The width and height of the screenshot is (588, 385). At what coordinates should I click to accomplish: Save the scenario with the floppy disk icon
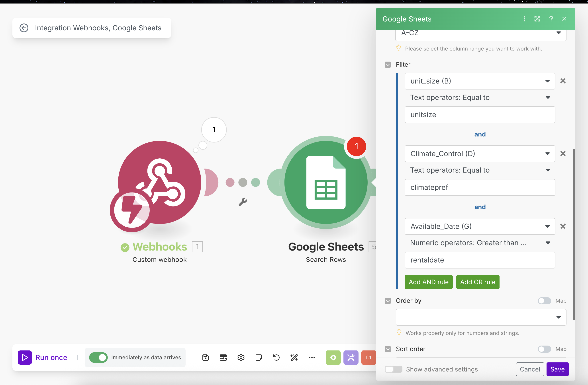[x=206, y=357]
